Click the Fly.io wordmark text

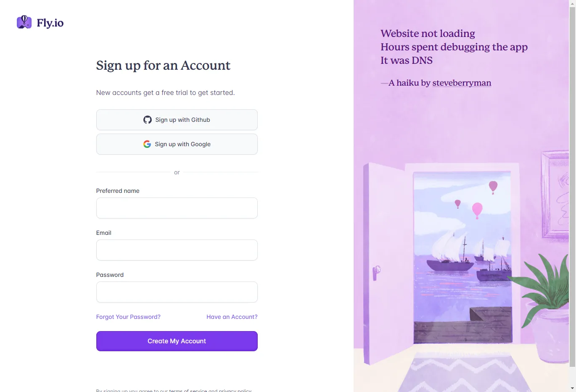coord(50,23)
